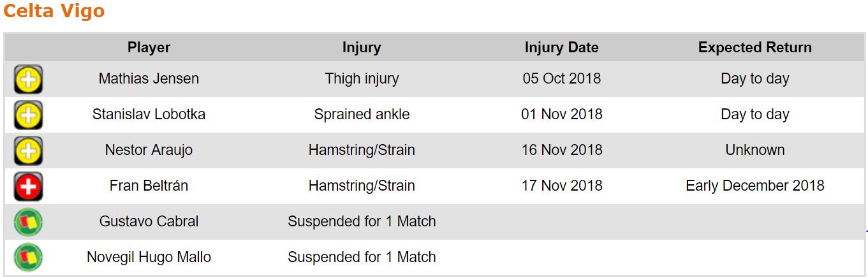Click player name Nestor Araujo
Image resolution: width=868 pixels, height=278 pixels.
pos(149,150)
